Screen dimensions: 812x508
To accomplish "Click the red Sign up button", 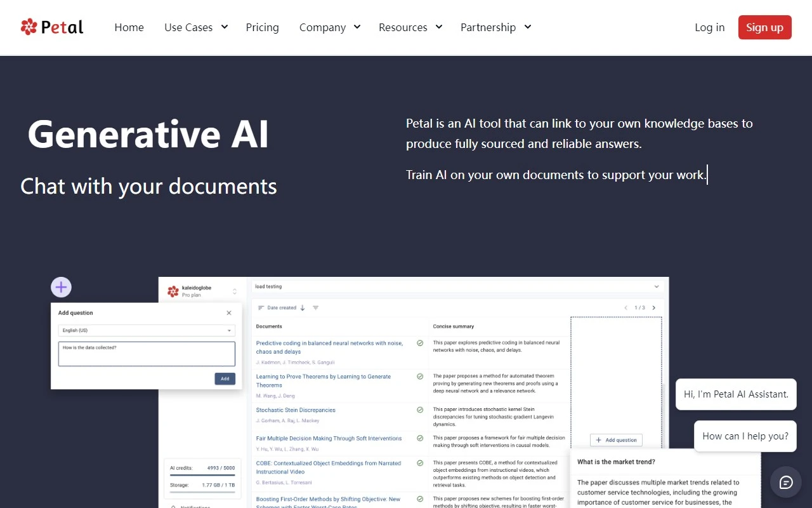I will [x=765, y=27].
